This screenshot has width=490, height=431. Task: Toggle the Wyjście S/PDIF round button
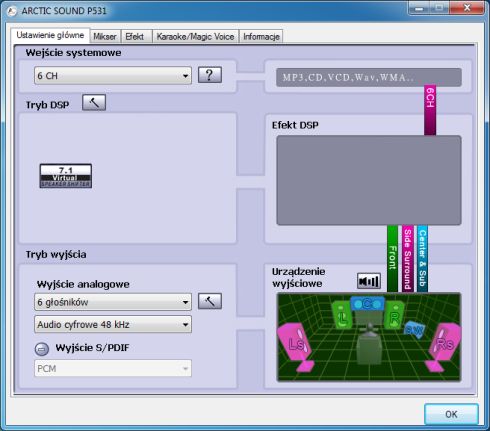tap(42, 349)
